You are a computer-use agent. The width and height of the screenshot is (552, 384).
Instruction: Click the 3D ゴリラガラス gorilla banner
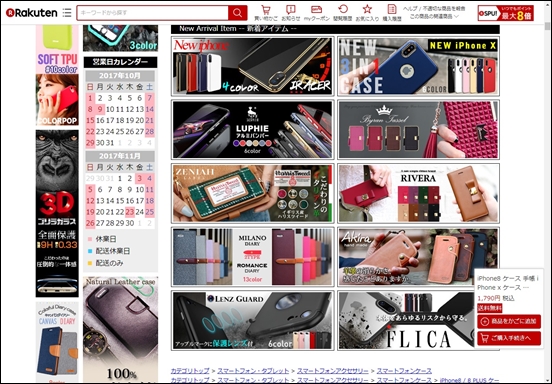(x=57, y=213)
